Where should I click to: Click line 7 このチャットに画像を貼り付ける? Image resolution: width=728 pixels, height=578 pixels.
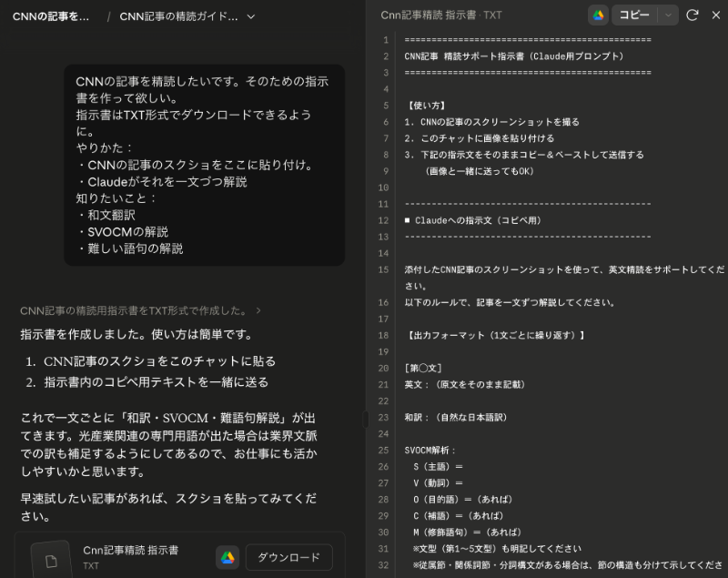pyautogui.click(x=480, y=138)
